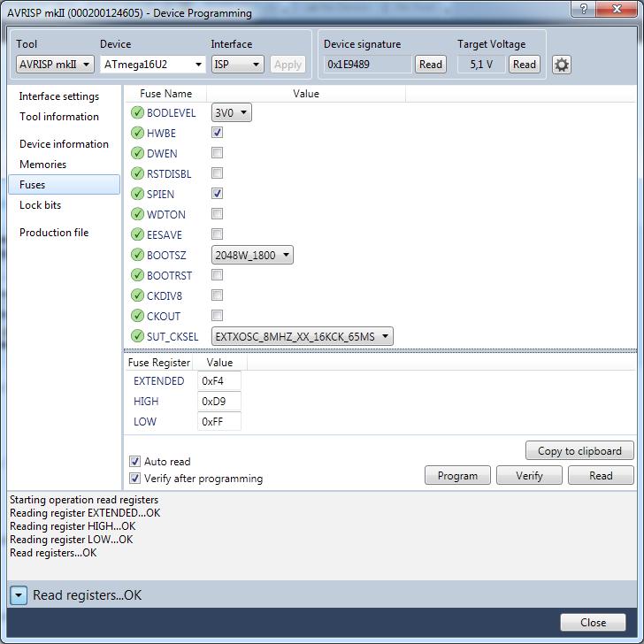
Task: Click the green status icon beside RSTDISBL
Action: (137, 173)
